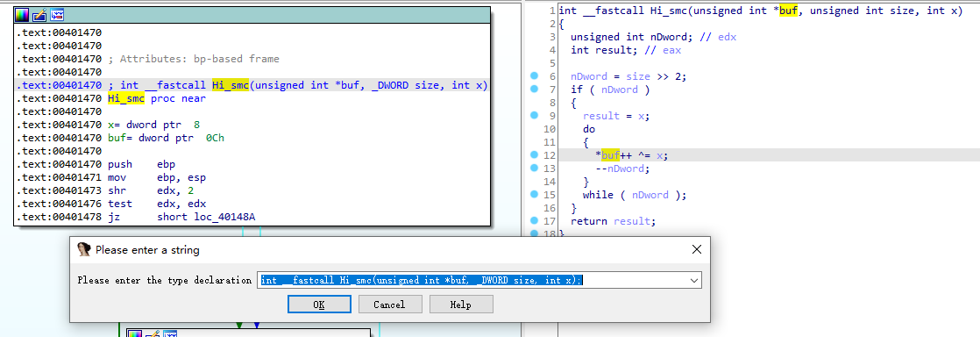Screen dimensions: 980x337
Task: Click 'unsigned int nDword; // edx' declaration
Action: click(653, 37)
